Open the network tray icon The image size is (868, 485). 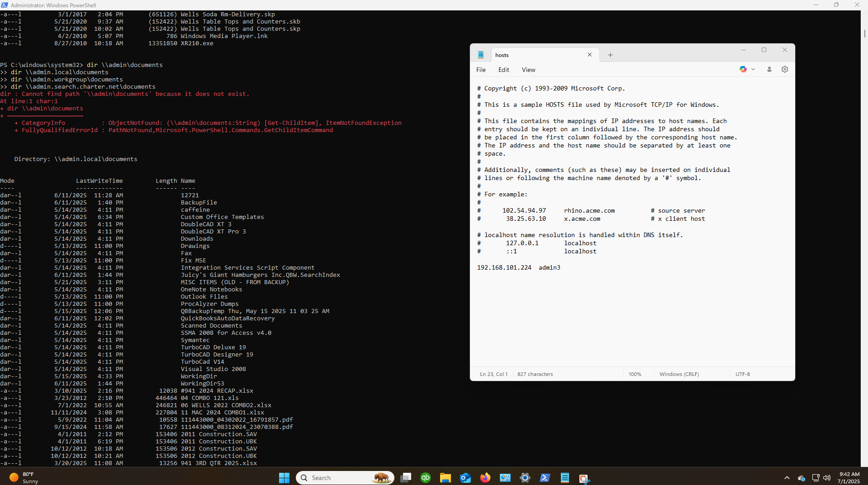point(816,478)
